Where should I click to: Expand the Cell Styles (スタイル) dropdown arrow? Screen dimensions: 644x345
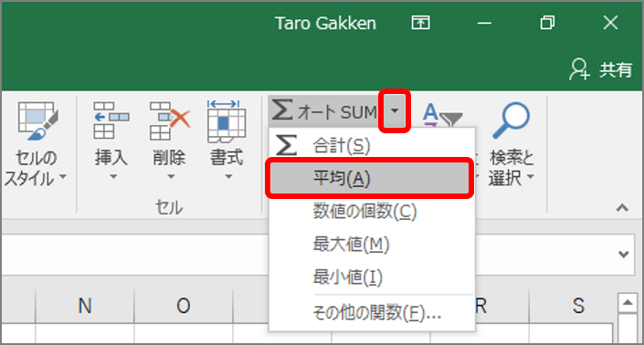pyautogui.click(x=63, y=177)
